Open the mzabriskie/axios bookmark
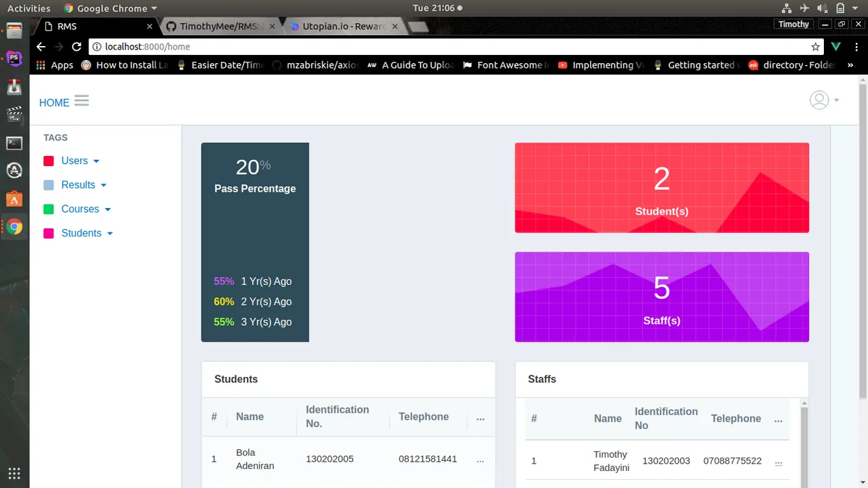Screen dimensions: 868x488 [315, 65]
